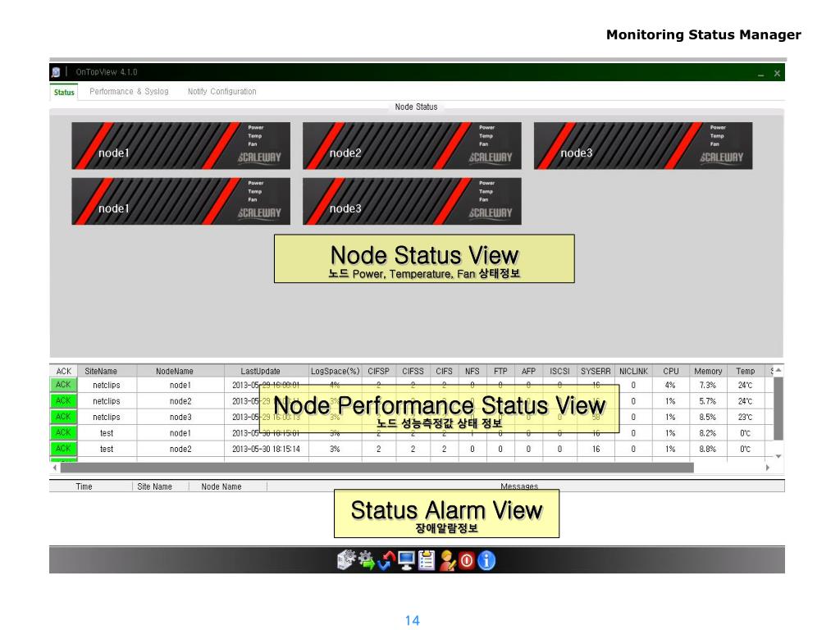Select the node2 status card
840x630 pixels.
point(412,146)
